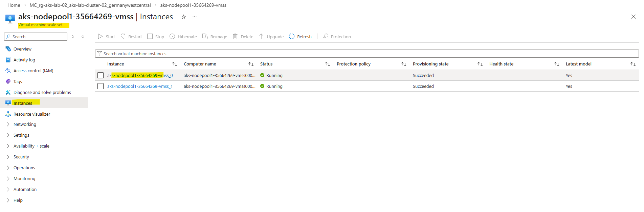
Task: Open MC_rg-aks-lab-02 resource group breadcrumb
Action: click(x=90, y=5)
